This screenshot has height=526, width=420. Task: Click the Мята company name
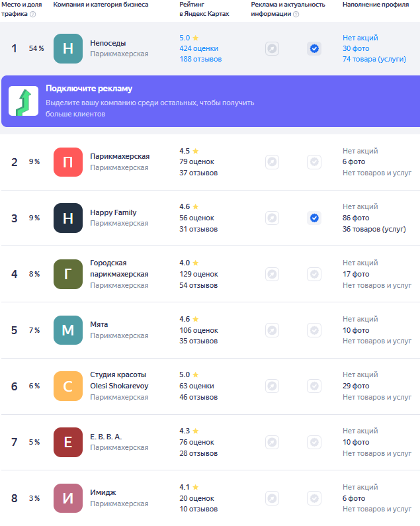click(x=99, y=324)
